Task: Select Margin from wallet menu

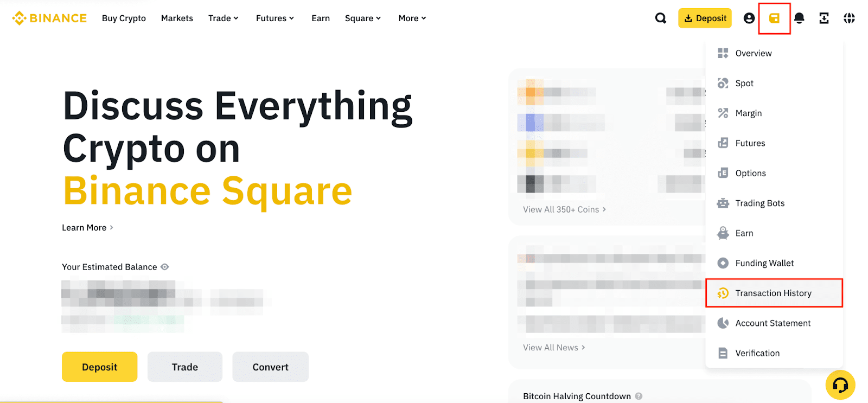Action: [x=774, y=113]
